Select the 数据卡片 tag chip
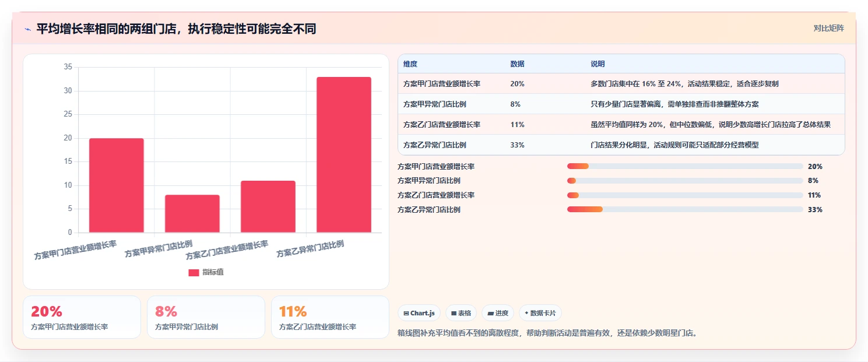This screenshot has width=868, height=362. tap(540, 313)
